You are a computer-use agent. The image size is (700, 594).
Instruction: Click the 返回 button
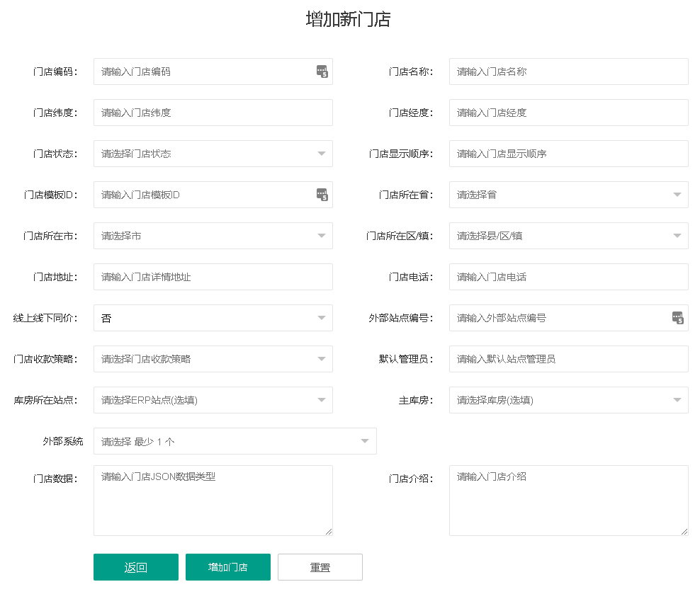[x=136, y=567]
